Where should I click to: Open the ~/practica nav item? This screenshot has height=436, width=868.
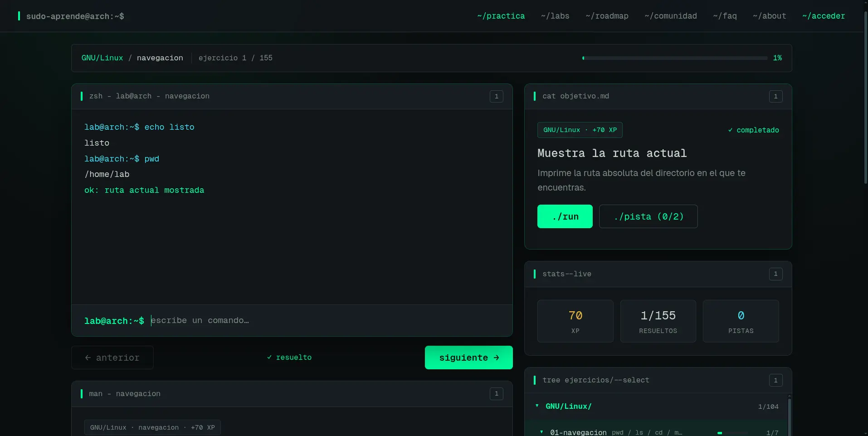501,16
